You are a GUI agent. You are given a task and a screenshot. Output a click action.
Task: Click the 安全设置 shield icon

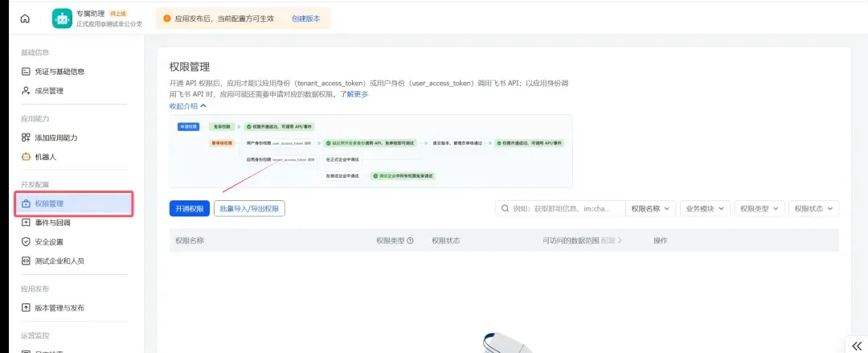[26, 241]
